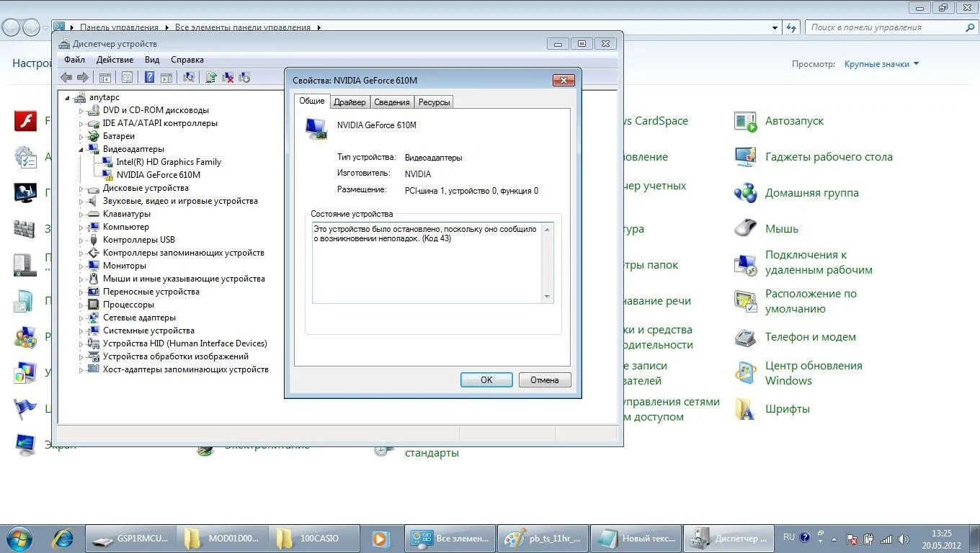
Task: Click RU language indicator in tray
Action: click(x=789, y=537)
